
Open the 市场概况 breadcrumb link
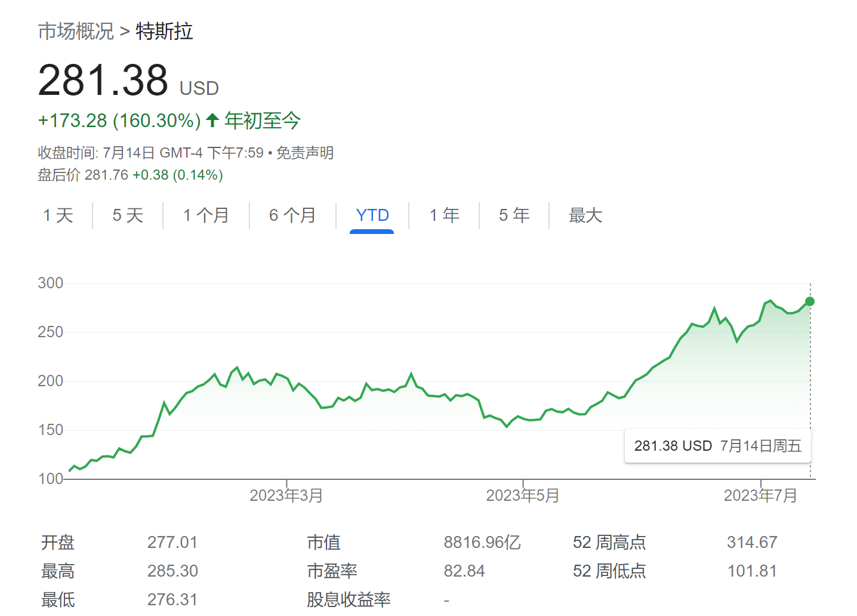(x=75, y=31)
